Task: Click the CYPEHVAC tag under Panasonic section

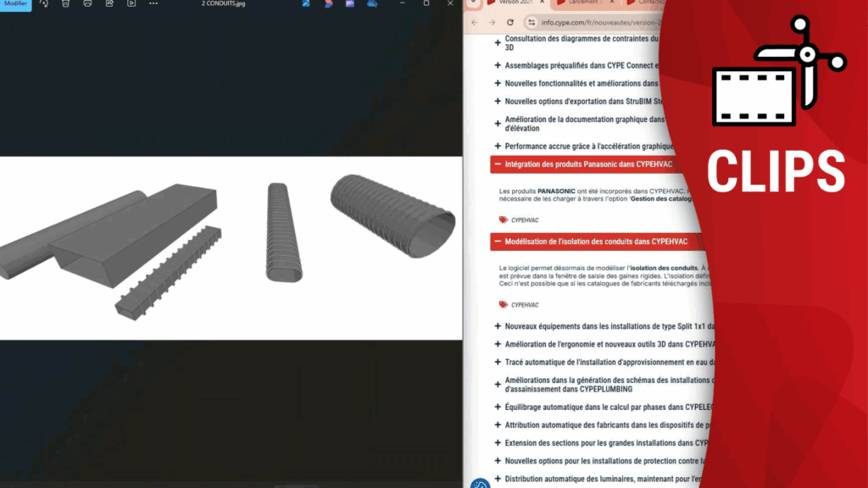Action: (x=524, y=220)
